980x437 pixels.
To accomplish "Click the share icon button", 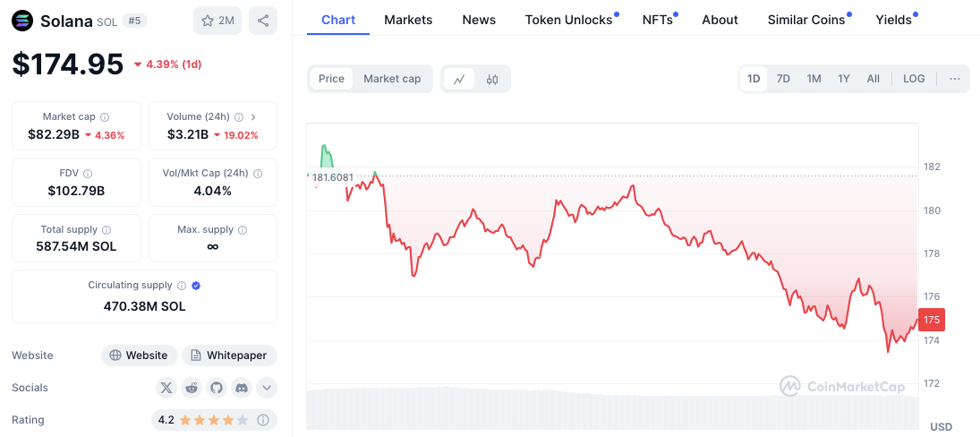I will coord(263,21).
